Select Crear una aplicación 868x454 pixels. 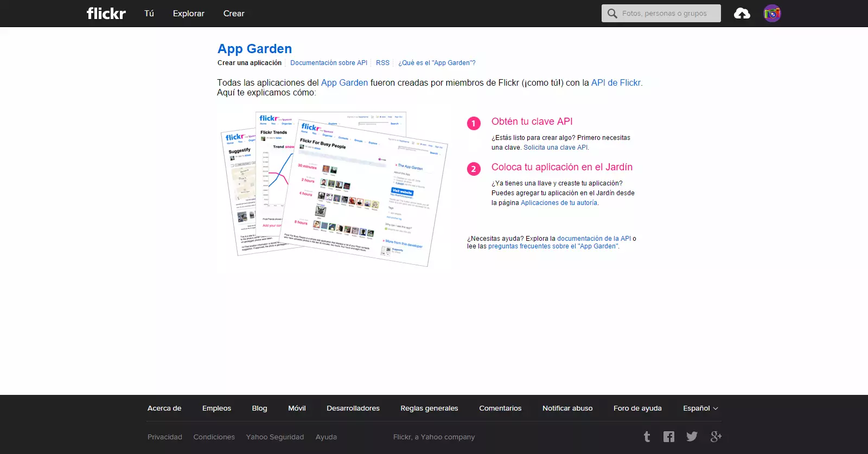(x=250, y=63)
